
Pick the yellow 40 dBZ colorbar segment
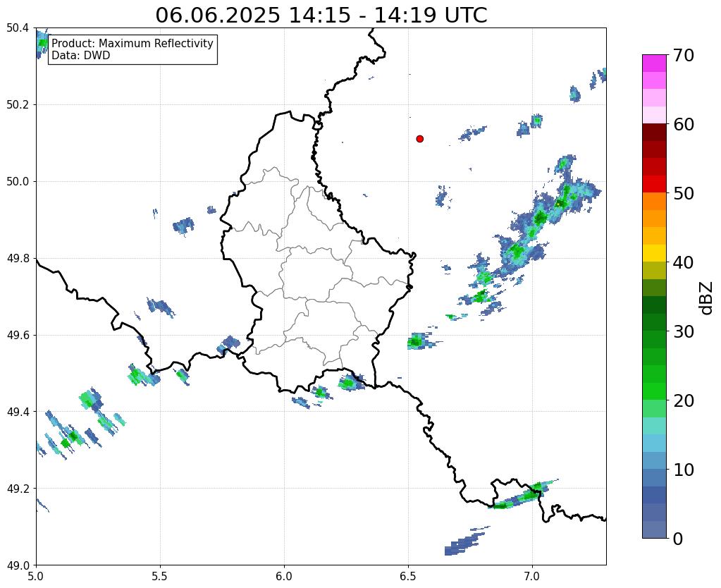pos(654,253)
